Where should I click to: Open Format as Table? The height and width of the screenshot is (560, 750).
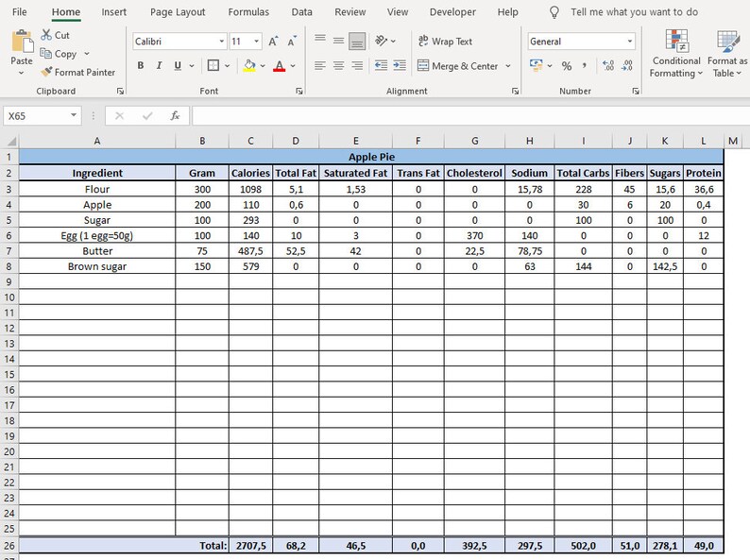(727, 53)
